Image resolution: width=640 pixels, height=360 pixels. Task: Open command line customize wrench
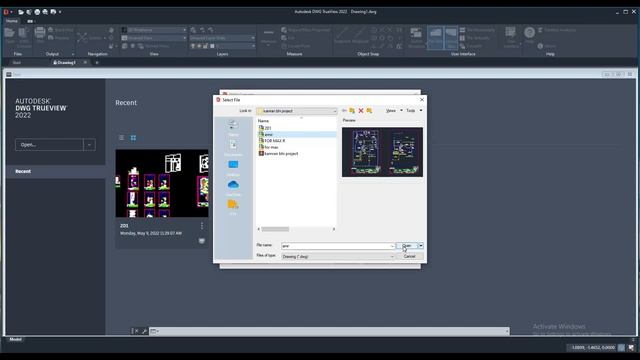(144, 331)
